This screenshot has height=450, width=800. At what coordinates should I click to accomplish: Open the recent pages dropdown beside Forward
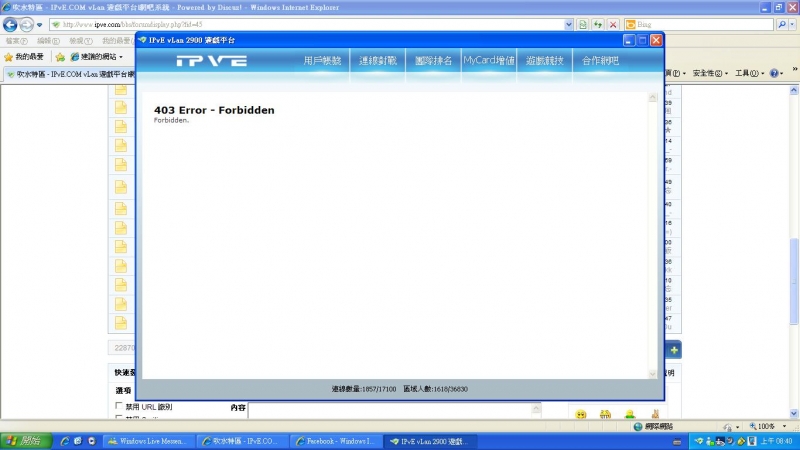[x=40, y=25]
